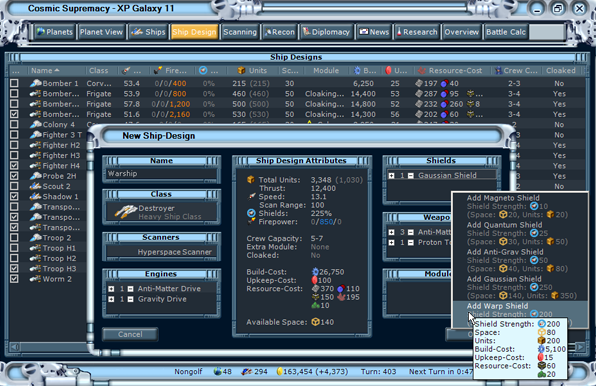Check the Bomber 1 checkbox

(x=14, y=83)
